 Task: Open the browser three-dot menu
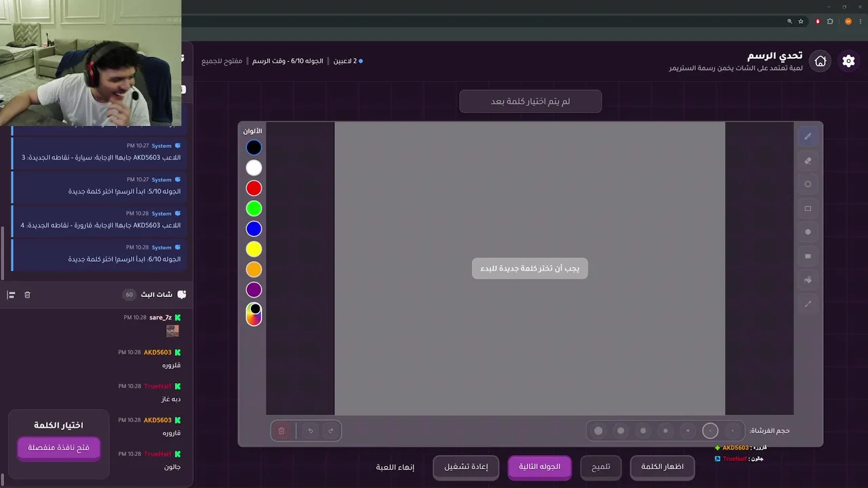(x=860, y=22)
